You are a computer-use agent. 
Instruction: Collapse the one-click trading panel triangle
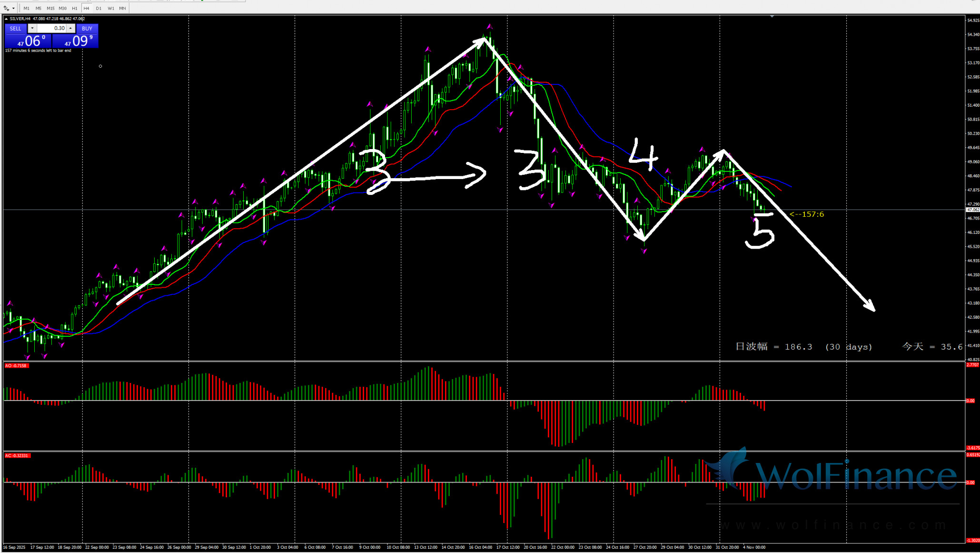click(x=6, y=19)
